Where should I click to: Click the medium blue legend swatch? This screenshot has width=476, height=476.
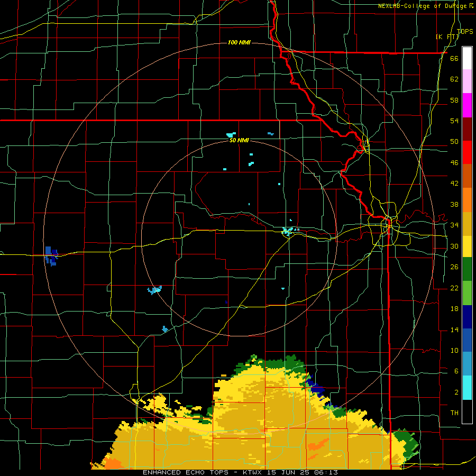(467, 340)
